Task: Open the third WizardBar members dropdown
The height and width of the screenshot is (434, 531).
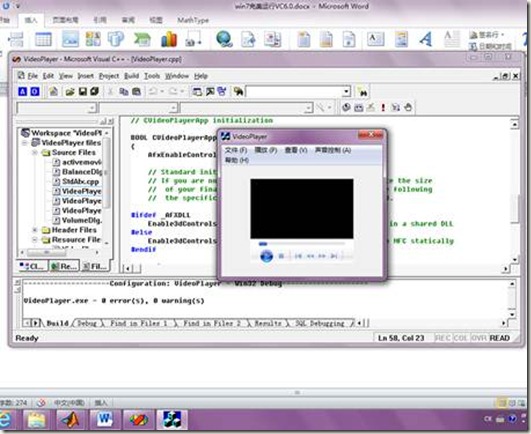Action: tap(308, 108)
